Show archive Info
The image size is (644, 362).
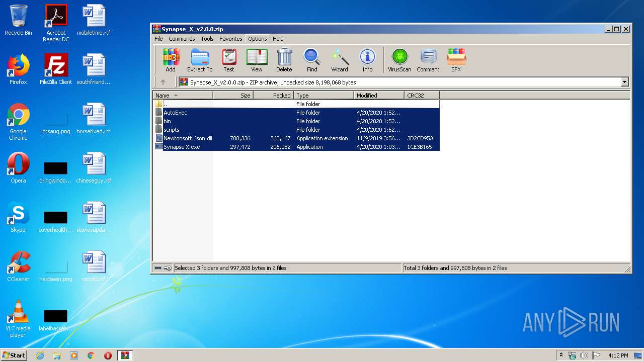point(367,60)
